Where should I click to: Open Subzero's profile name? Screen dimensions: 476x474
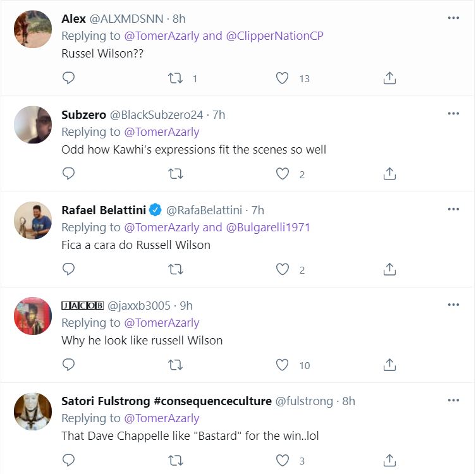tap(83, 114)
